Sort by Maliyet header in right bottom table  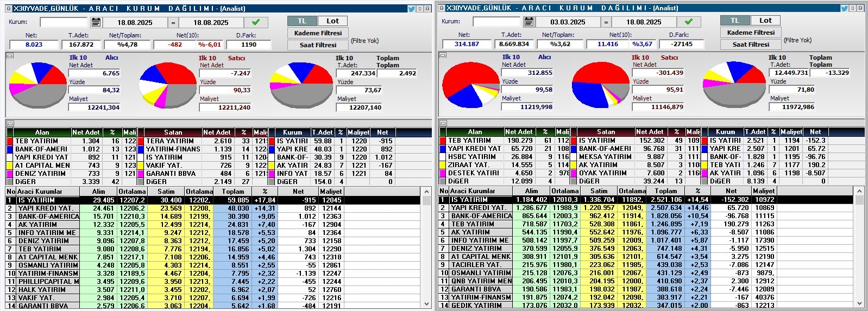pyautogui.click(x=764, y=191)
